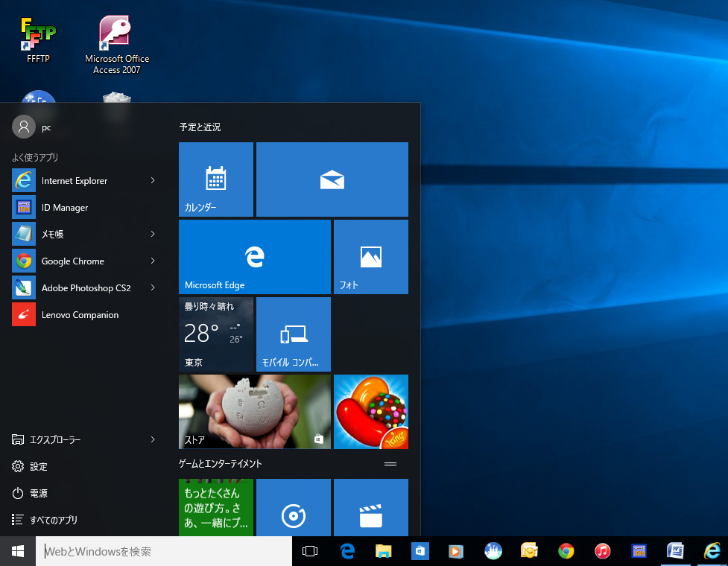Switch to Microsoft Word on the taskbar

click(675, 551)
